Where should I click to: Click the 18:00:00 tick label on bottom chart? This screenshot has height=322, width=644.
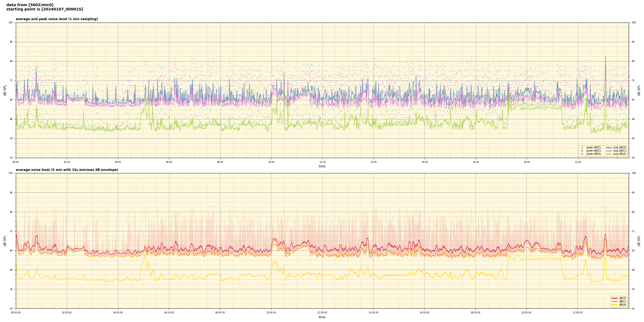point(475,313)
